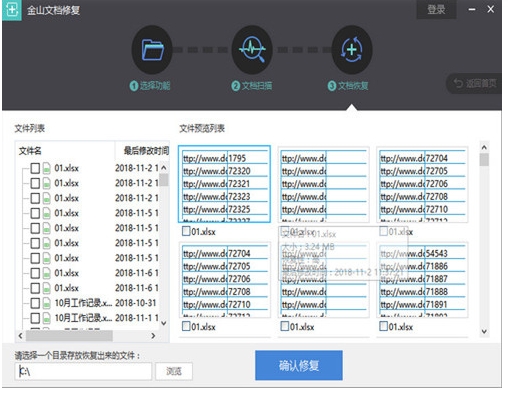The height and width of the screenshot is (393, 508).
Task: Click the Kingsoft document repair app logo
Action: click(11, 10)
